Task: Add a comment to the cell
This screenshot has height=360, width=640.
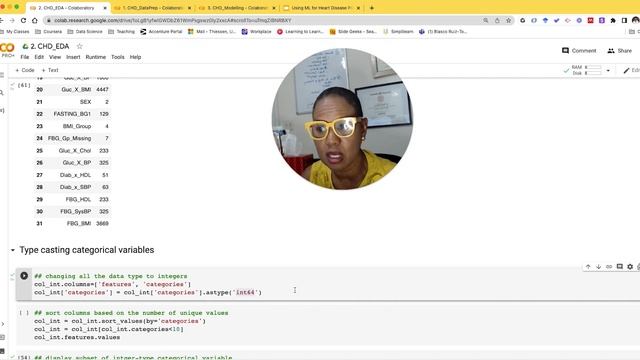Action: coord(620,267)
